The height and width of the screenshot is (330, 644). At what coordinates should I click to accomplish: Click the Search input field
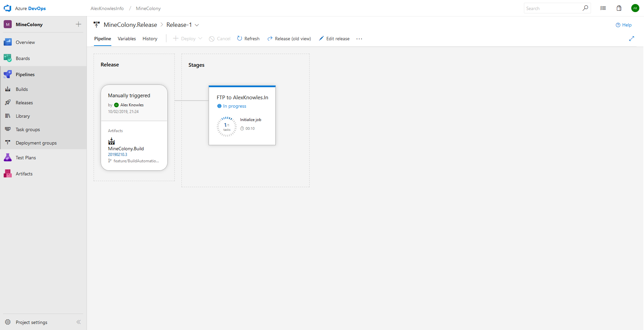click(x=553, y=8)
